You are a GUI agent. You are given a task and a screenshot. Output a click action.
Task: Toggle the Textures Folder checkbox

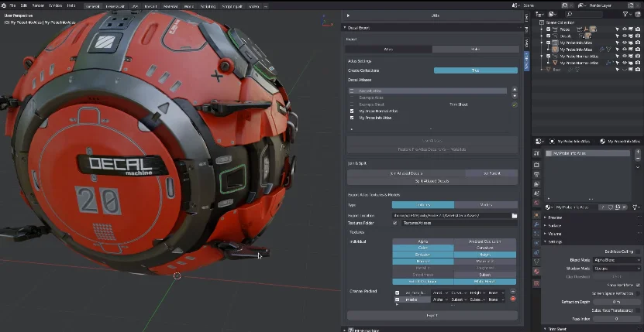395,223
